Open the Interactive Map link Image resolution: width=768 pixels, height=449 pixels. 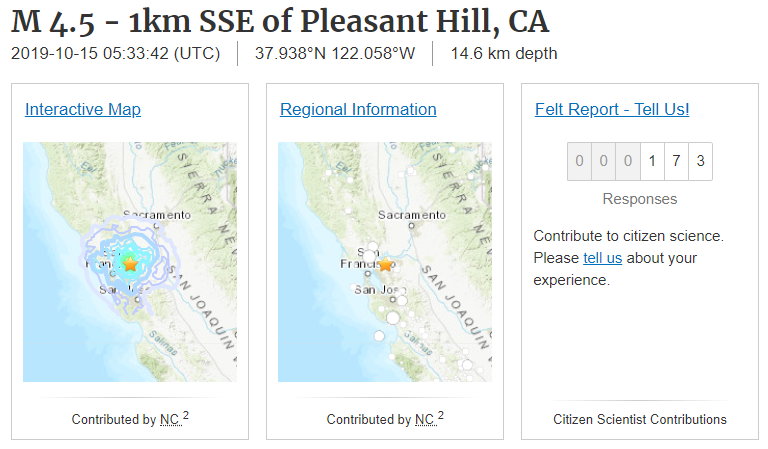pos(83,109)
